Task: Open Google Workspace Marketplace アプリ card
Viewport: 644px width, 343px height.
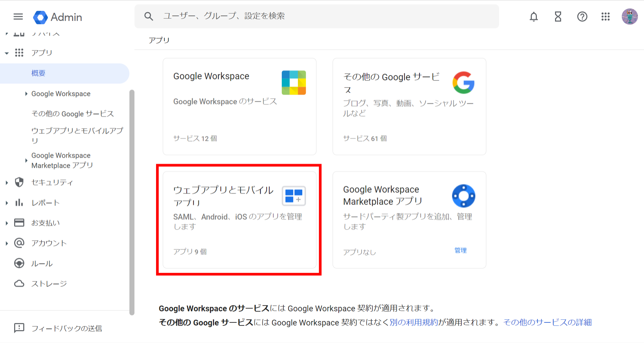Action: (x=409, y=220)
